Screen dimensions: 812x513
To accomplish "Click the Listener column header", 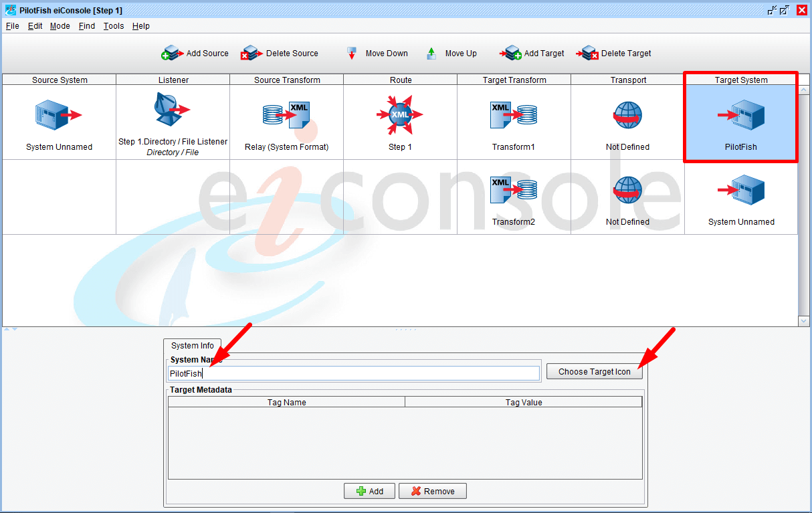I will point(173,80).
